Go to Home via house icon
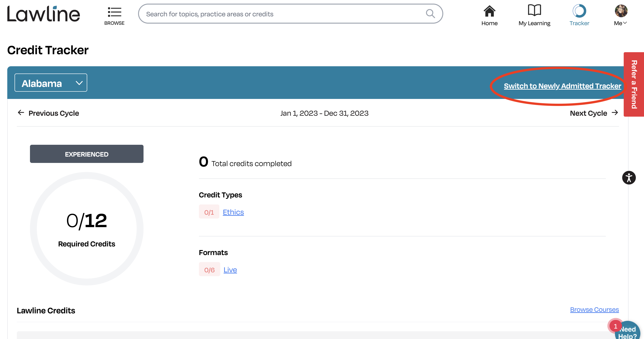Screen dimensions: 644x339 (x=489, y=11)
